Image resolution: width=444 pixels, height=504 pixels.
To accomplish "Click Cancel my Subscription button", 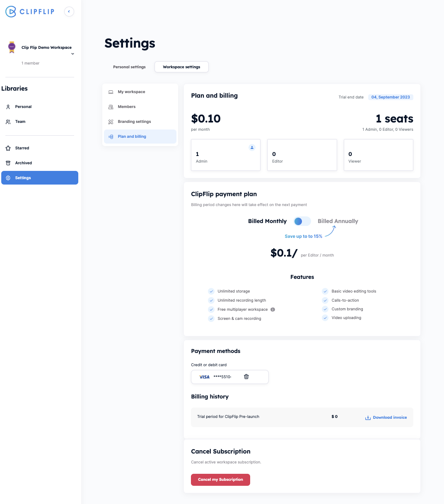I will (220, 480).
